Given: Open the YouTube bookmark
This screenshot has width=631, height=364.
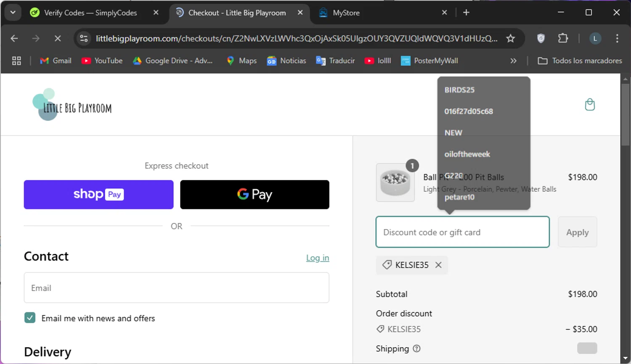Looking at the screenshot, I should pos(102,61).
